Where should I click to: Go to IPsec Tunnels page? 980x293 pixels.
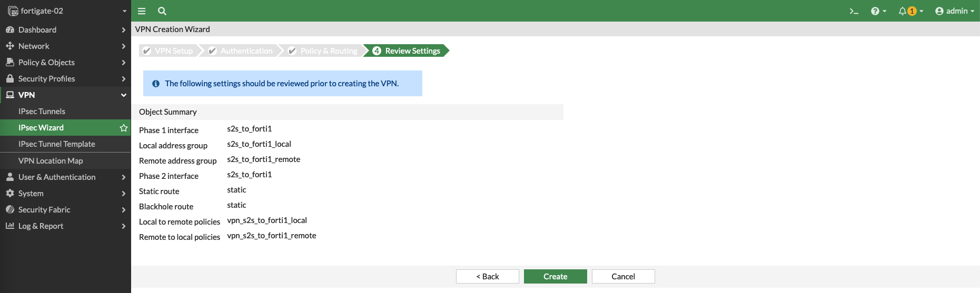coord(42,112)
